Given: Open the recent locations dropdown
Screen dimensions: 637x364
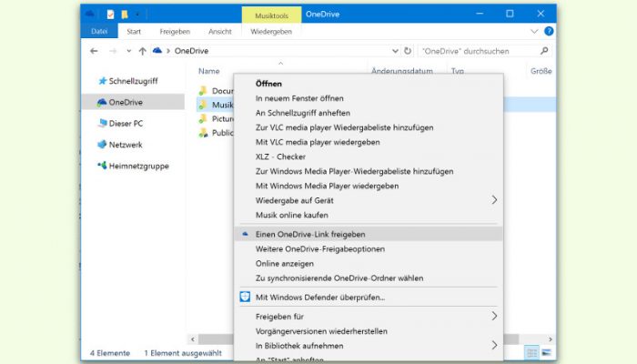Looking at the screenshot, I should (129, 51).
